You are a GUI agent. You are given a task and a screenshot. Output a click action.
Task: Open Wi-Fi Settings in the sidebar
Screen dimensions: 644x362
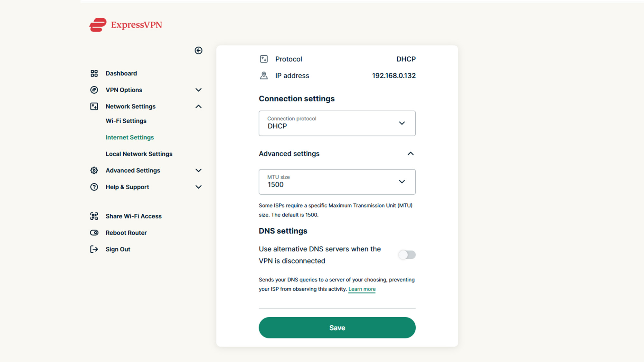tap(126, 121)
